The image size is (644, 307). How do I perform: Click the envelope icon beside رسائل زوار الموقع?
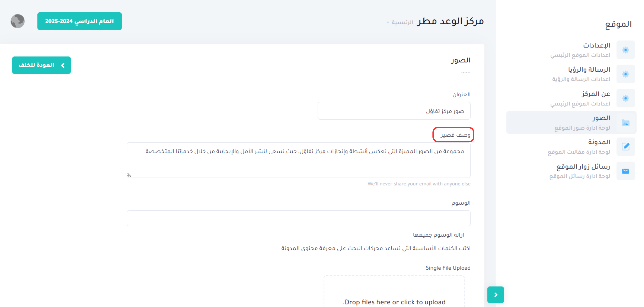pos(625,171)
